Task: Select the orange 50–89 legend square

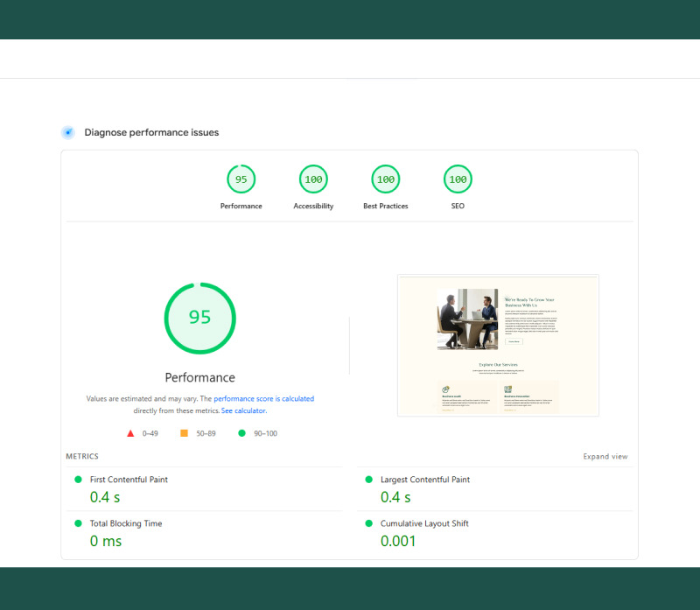Action: point(184,433)
